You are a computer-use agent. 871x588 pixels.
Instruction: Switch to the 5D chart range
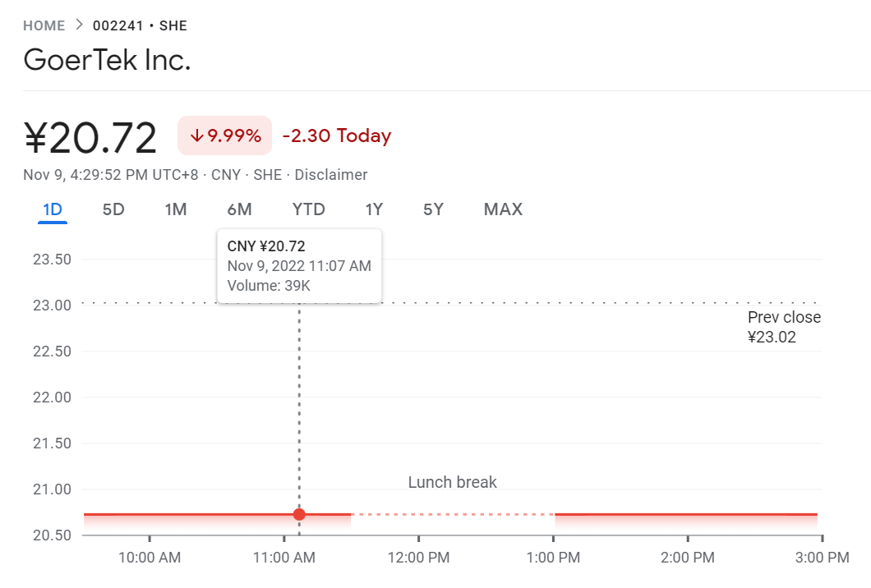coord(113,209)
